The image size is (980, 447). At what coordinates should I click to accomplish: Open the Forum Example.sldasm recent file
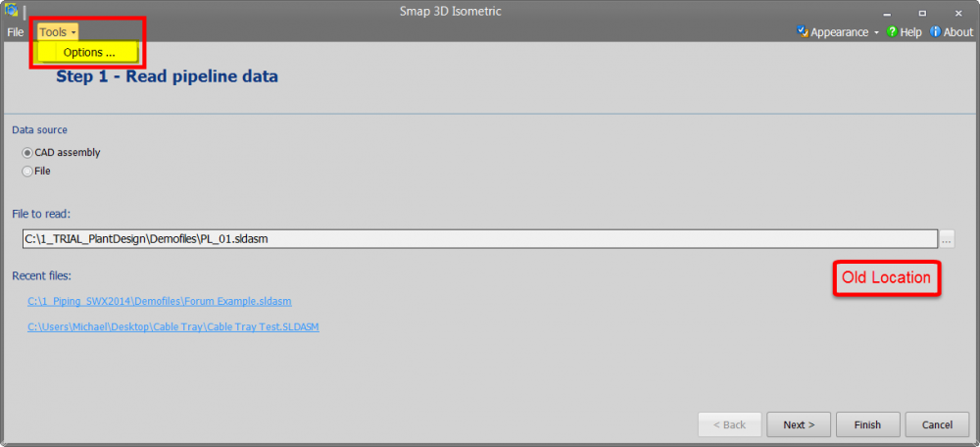point(160,301)
